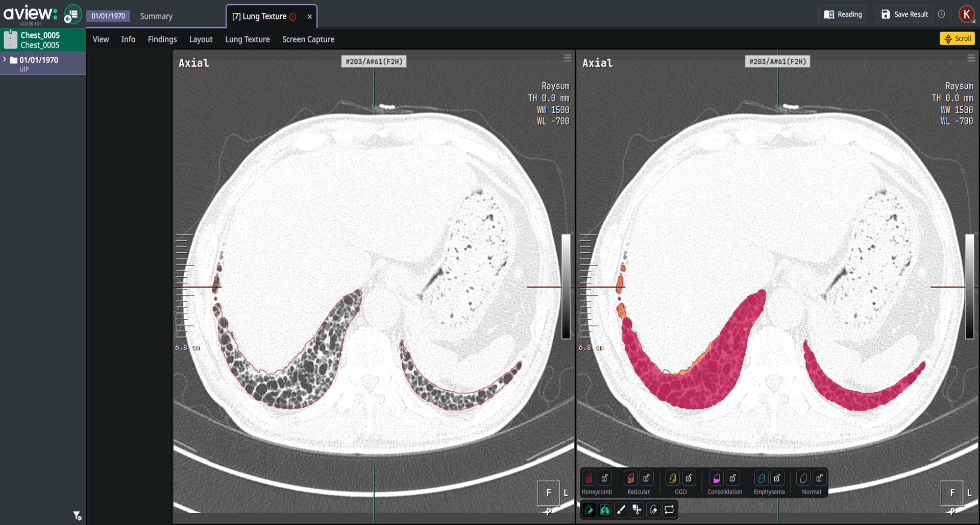
Task: Choose the GGO texture label icon
Action: tap(673, 479)
